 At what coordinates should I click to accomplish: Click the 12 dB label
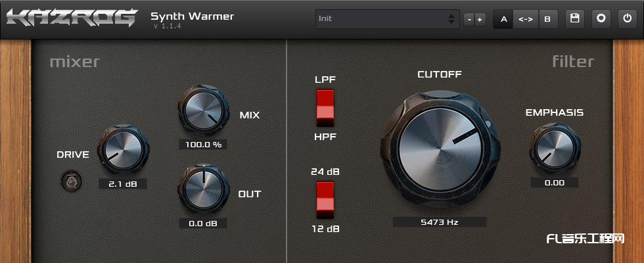click(x=325, y=229)
